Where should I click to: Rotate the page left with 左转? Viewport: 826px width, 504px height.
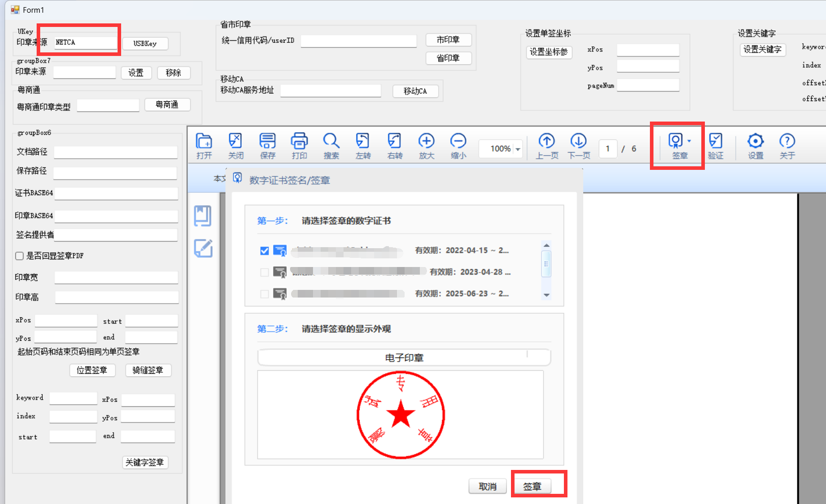(363, 146)
